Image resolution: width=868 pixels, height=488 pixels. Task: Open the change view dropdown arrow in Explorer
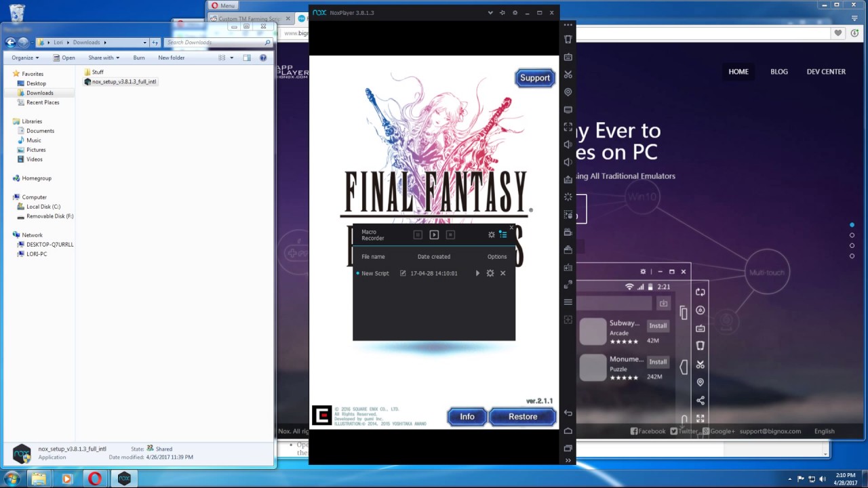(x=232, y=58)
